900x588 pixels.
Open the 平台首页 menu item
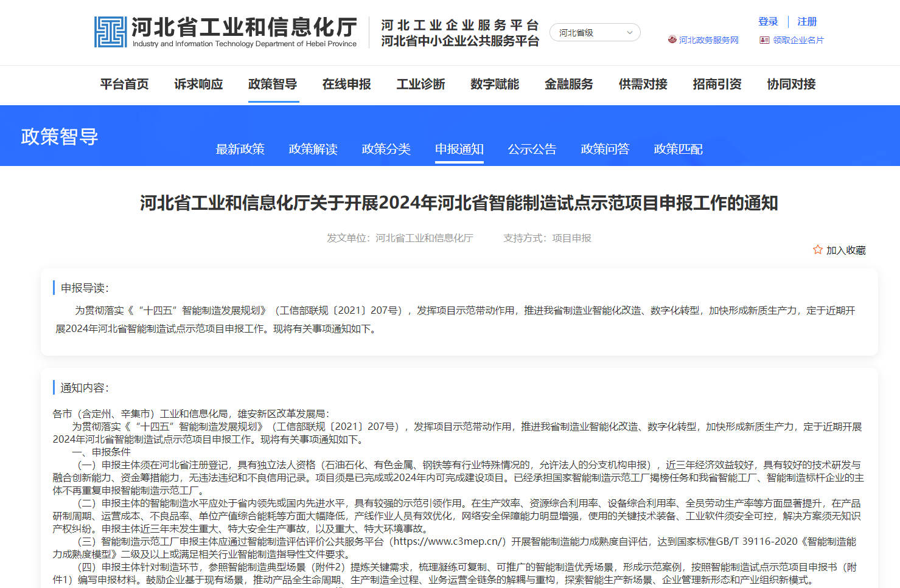(124, 84)
